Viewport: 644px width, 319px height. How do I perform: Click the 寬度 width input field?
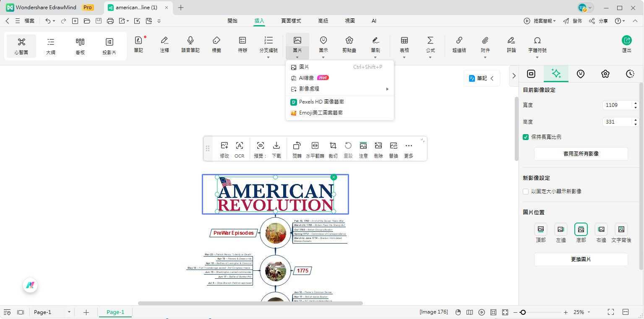[x=617, y=105]
